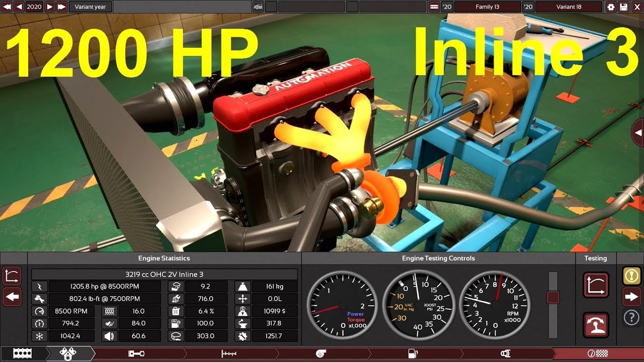Open the exhaust tab

506,354
